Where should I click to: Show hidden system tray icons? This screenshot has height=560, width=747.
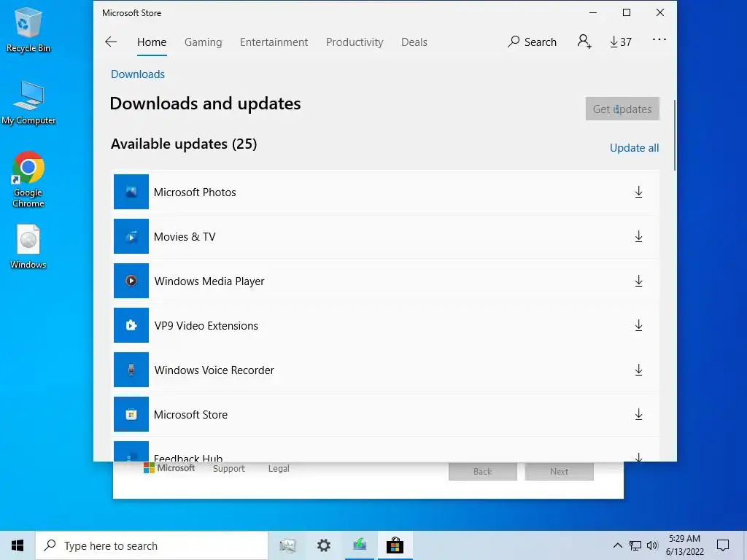click(x=617, y=545)
